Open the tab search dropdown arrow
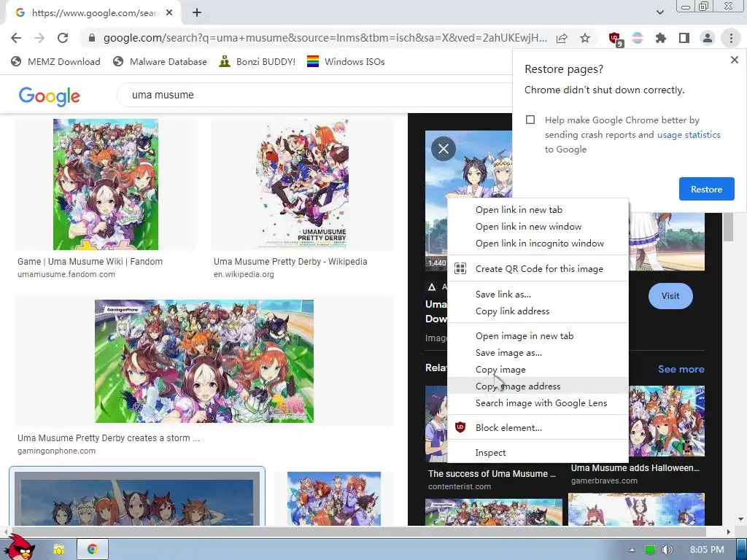The width and height of the screenshot is (747, 560). click(659, 12)
